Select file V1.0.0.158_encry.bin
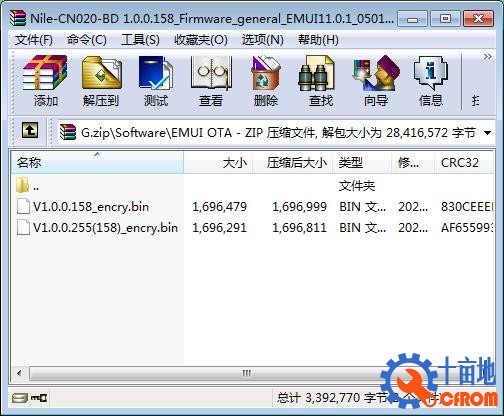504x416 pixels. tap(91, 207)
